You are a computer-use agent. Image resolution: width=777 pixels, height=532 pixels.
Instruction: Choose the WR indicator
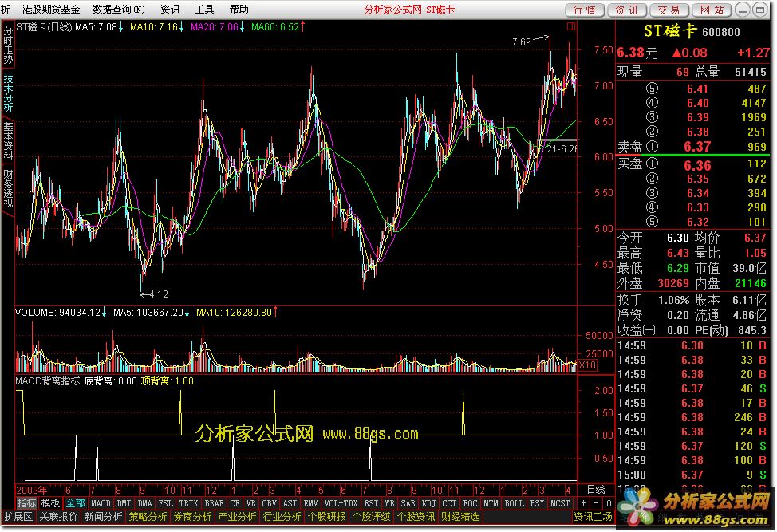point(390,503)
